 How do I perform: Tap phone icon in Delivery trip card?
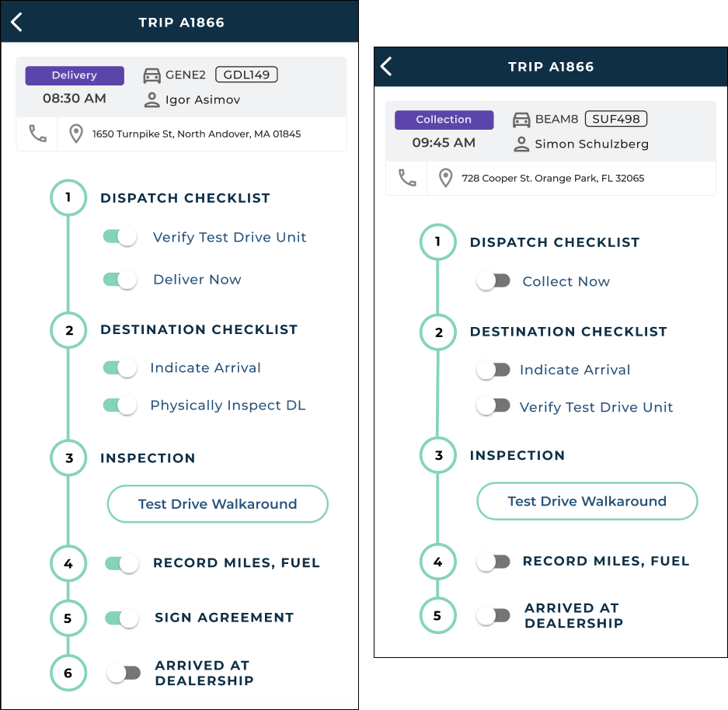coord(37,134)
